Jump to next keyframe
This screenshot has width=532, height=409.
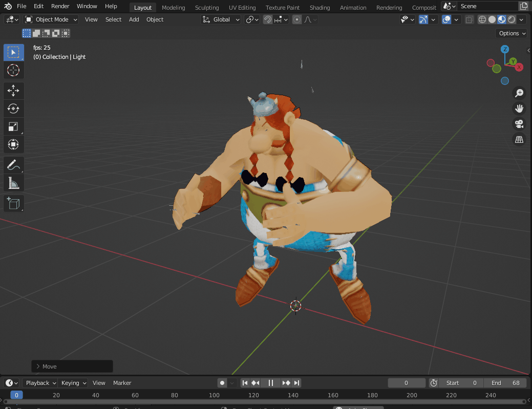tap(286, 383)
